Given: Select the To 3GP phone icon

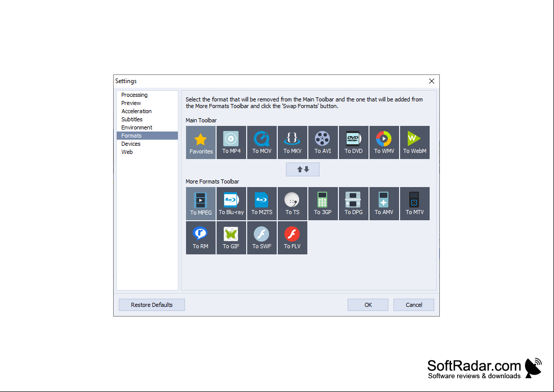Looking at the screenshot, I should [323, 203].
